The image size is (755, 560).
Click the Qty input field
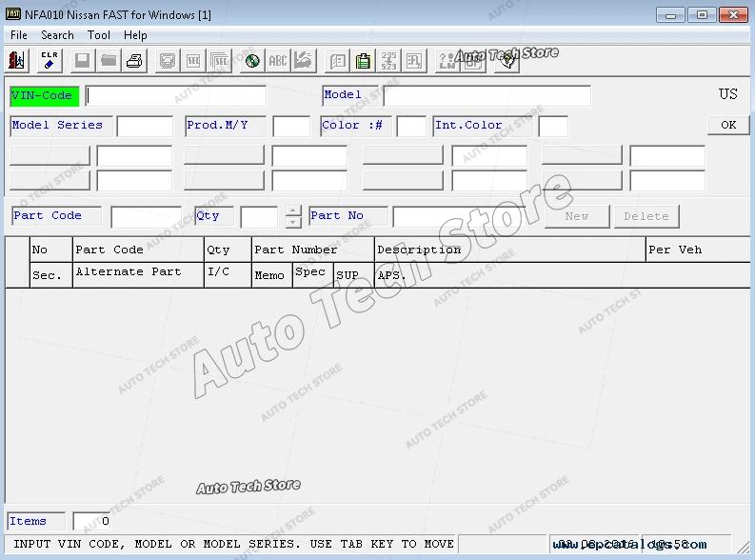259,217
